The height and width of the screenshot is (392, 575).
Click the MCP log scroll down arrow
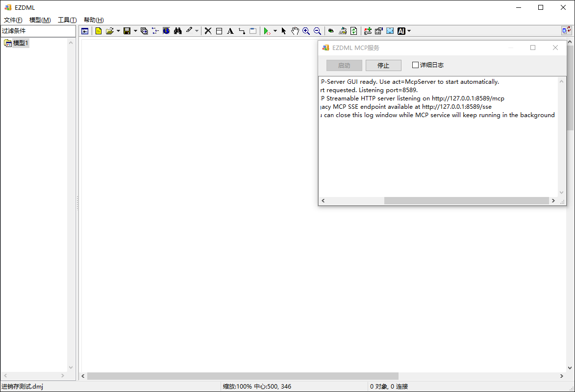[x=561, y=193]
